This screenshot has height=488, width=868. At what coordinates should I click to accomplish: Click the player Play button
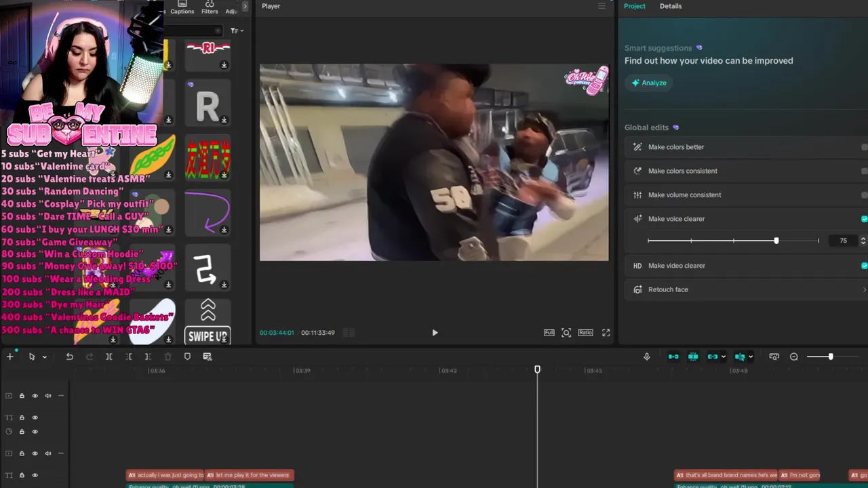435,333
